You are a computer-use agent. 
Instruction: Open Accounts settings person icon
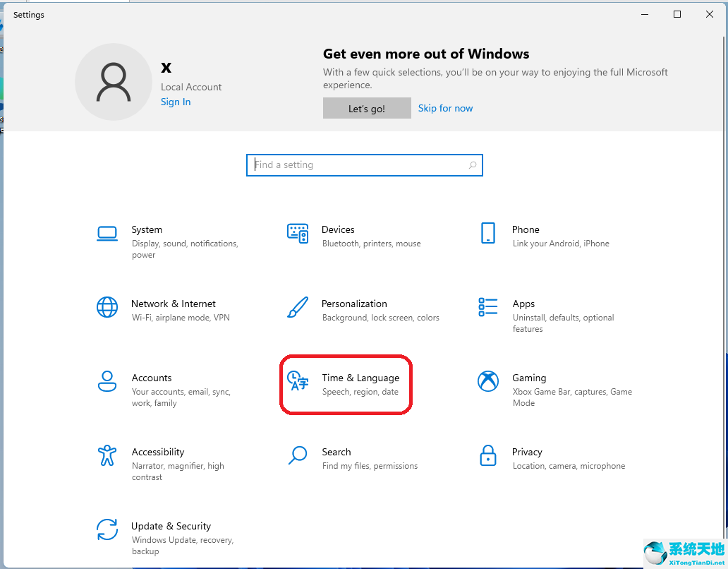[x=107, y=381]
